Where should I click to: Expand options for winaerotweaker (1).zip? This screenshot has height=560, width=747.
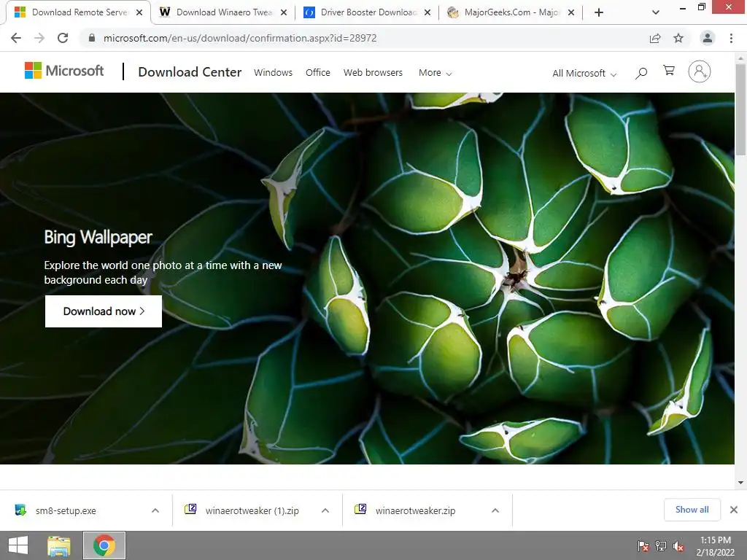click(x=325, y=510)
